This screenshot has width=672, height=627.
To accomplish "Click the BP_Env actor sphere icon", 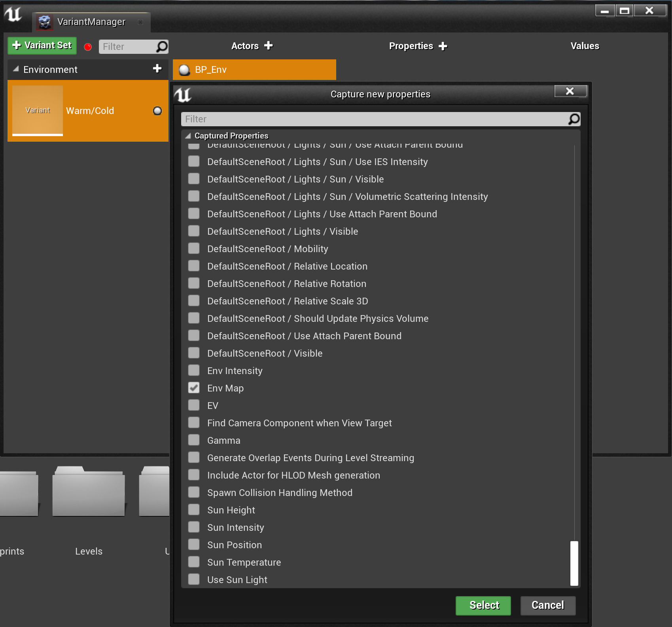I will 184,70.
